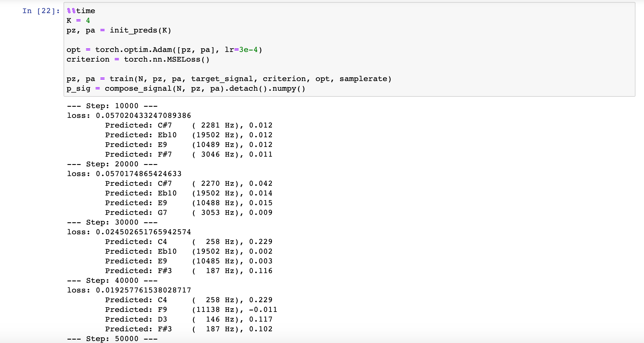The height and width of the screenshot is (343, 644).
Task: Click the compose_signal line in code
Action: coord(186,88)
